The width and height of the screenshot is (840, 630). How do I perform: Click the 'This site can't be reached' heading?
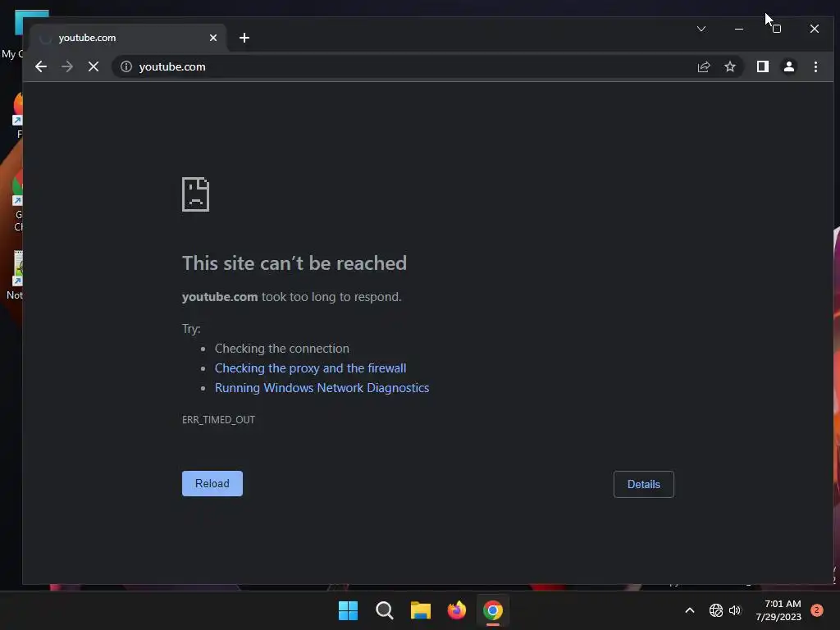294,263
